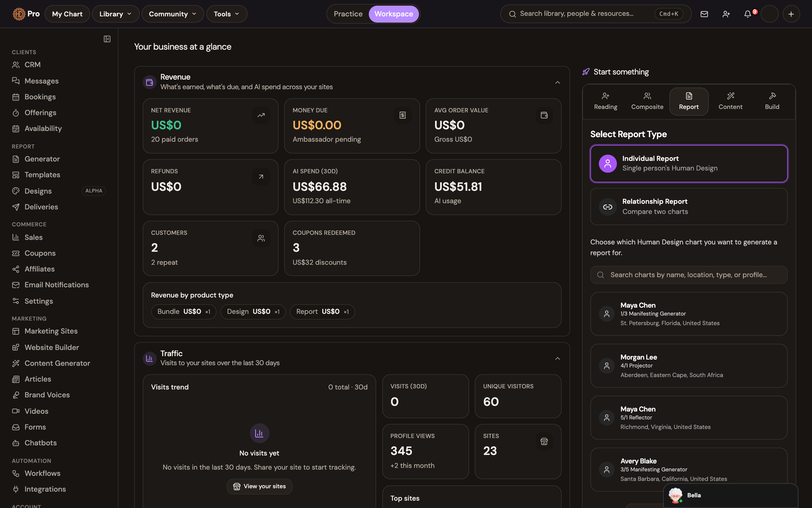
Task: Click the Individual Report purple person icon
Action: click(608, 164)
